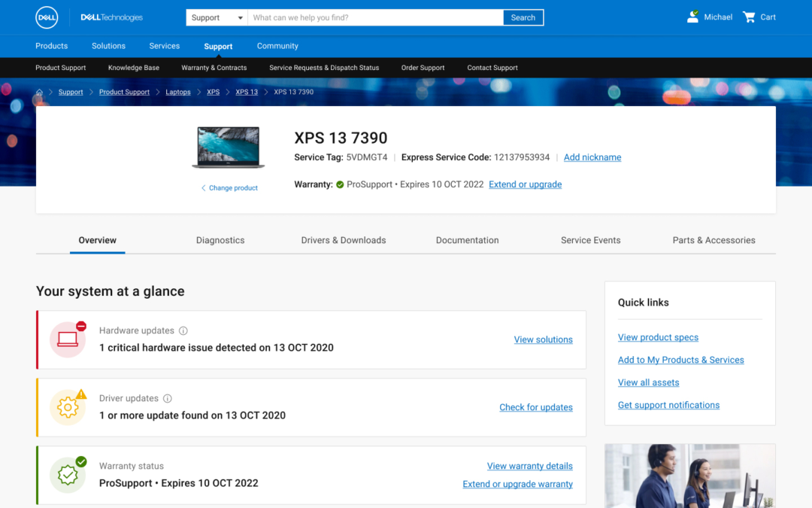Click View solutions link
The image size is (812, 508).
pyautogui.click(x=544, y=339)
